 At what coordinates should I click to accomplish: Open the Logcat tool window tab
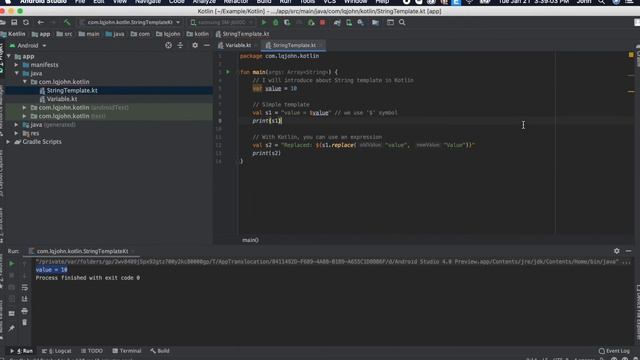click(57, 351)
